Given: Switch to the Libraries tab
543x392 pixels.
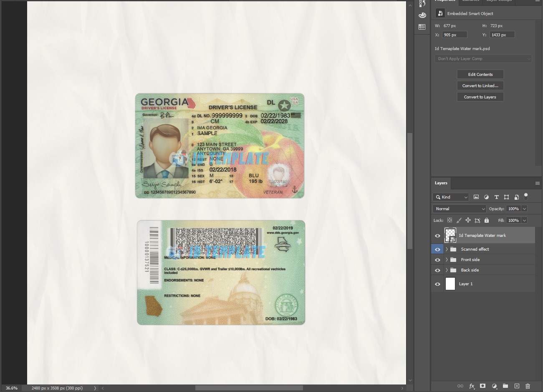Looking at the screenshot, I should tap(470, 2).
